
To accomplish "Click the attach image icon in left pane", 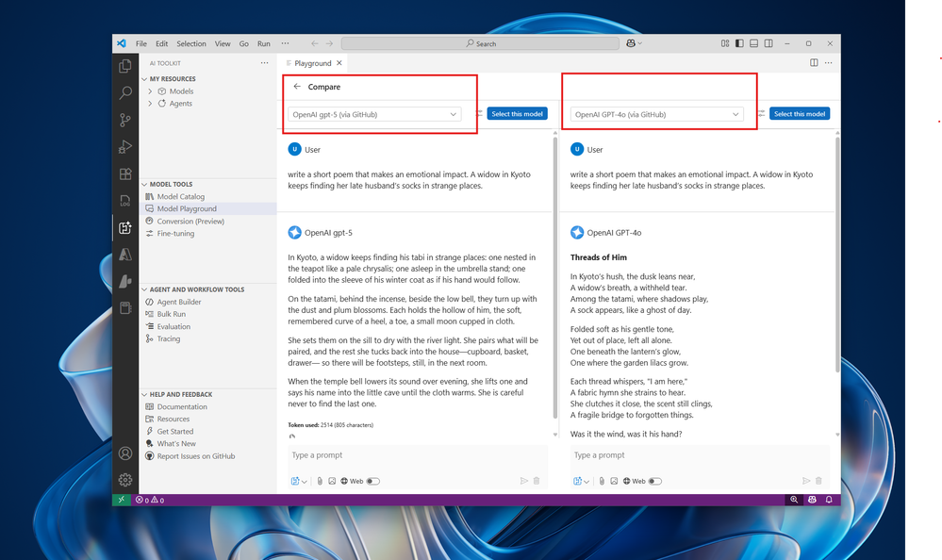I will [332, 481].
